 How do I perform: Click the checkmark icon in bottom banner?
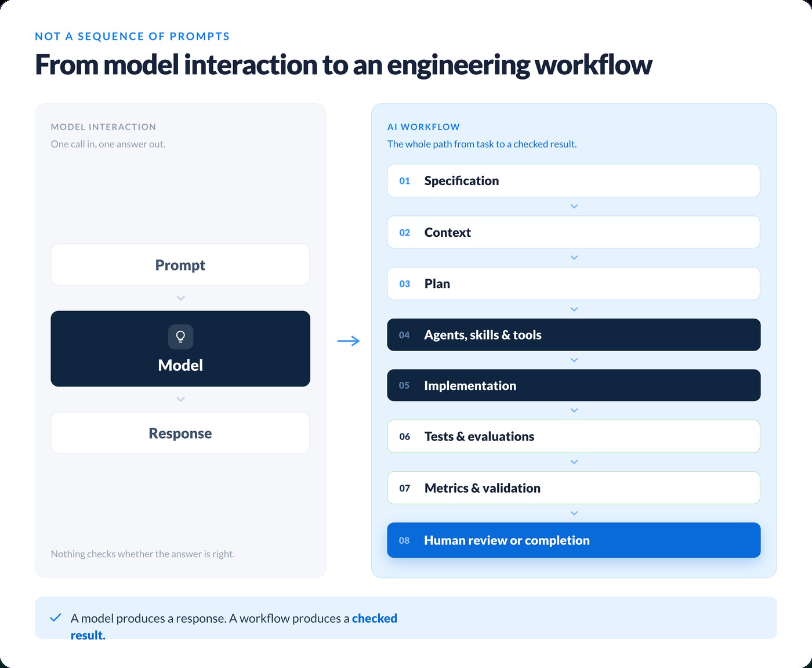coord(56,618)
